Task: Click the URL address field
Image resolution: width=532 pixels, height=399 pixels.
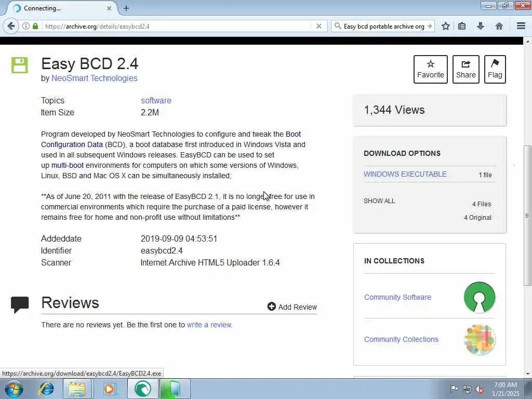Action: [177, 26]
